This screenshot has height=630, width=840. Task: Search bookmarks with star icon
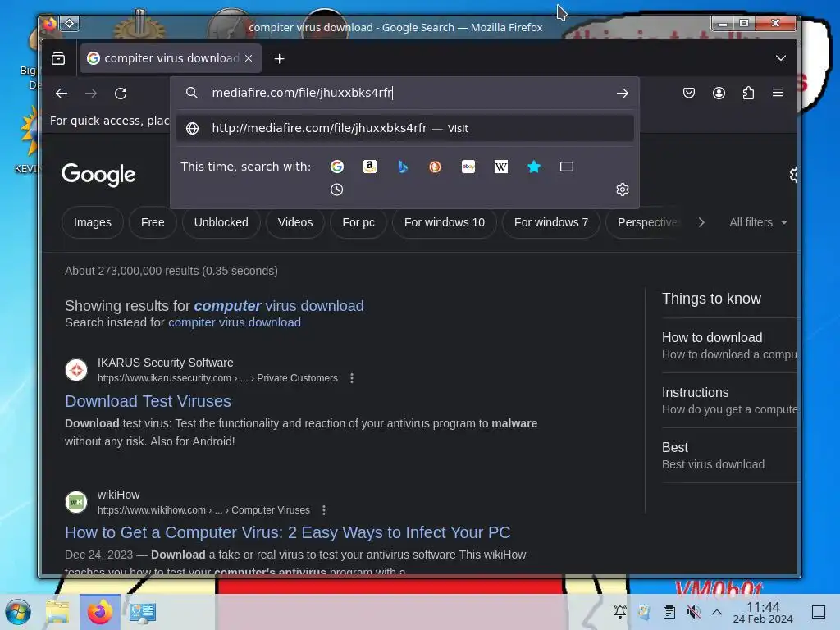click(x=534, y=167)
